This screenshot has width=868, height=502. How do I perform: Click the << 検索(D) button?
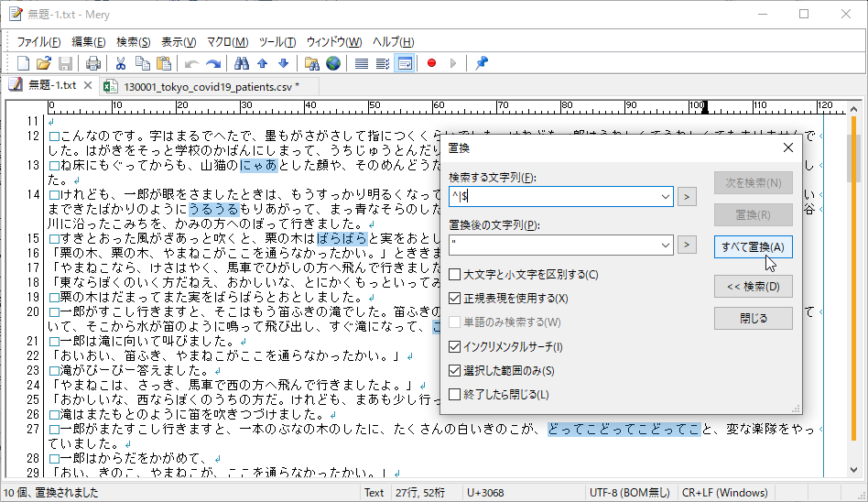point(753,287)
